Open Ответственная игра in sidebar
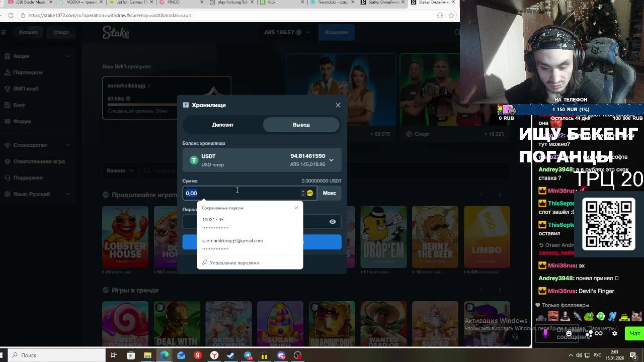This screenshot has height=362, width=644. 37,161
